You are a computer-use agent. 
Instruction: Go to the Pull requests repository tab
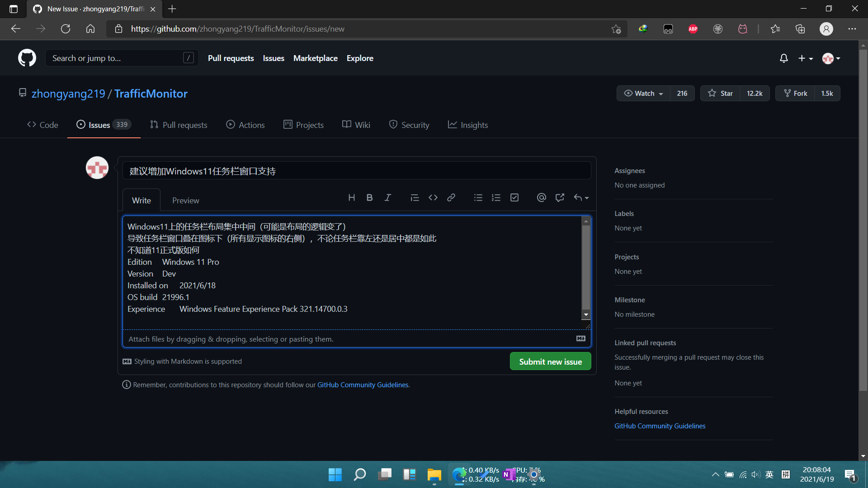pyautogui.click(x=179, y=125)
